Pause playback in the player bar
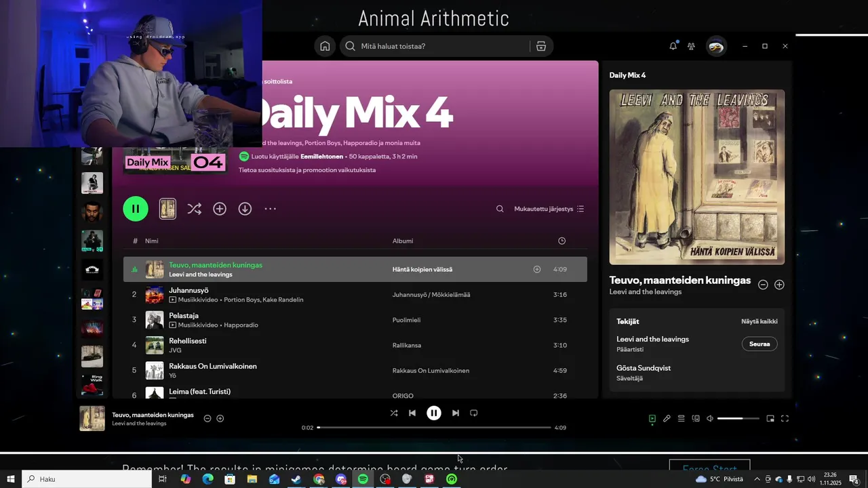868x488 pixels. click(434, 413)
